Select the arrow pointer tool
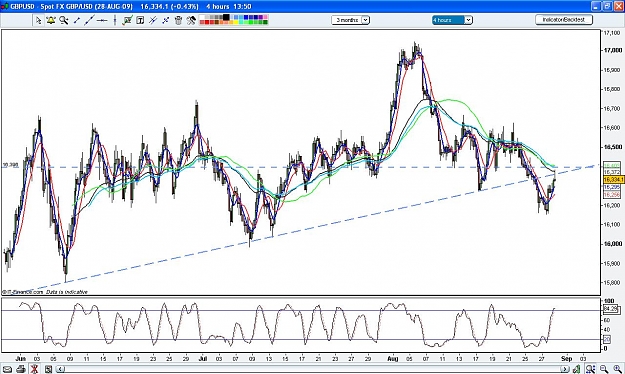Viewport: 625px width, 374px height. point(38,20)
